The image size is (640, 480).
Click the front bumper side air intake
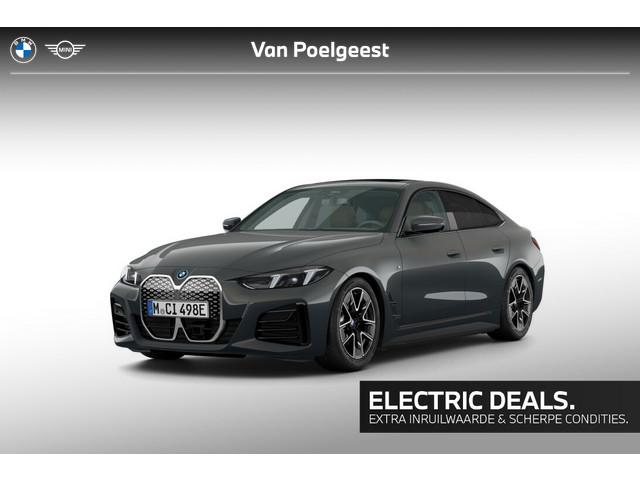(x=282, y=325)
